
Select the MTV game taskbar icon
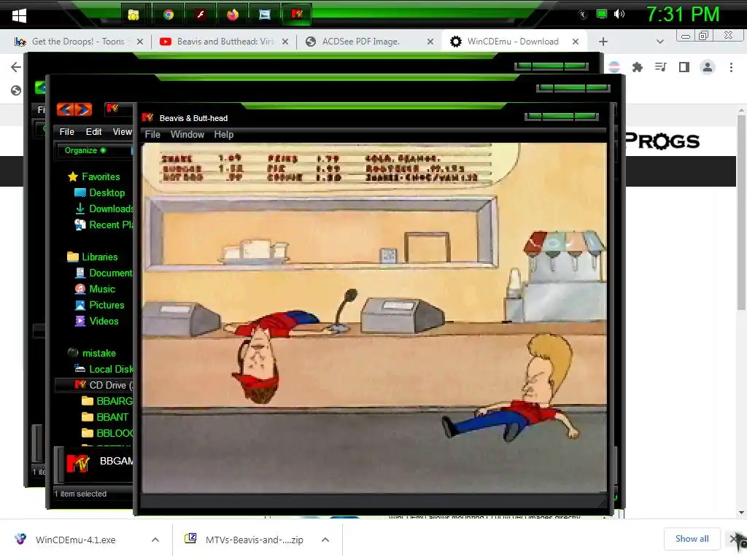[x=297, y=15]
